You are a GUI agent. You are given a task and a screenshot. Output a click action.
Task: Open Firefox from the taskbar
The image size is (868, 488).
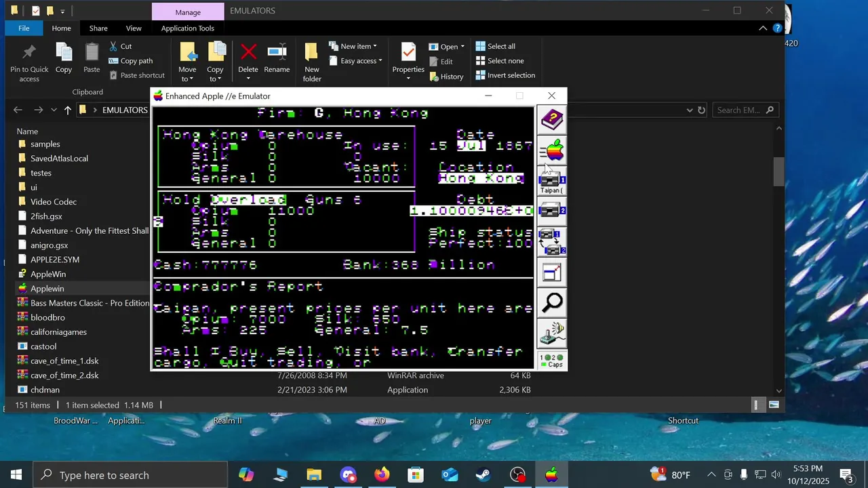382,475
